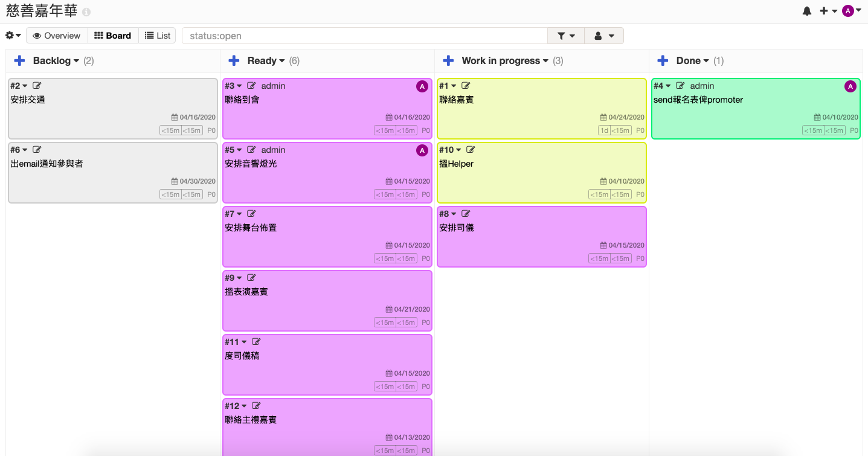Add a card using Ready column plus
This screenshot has height=456, width=868.
point(234,60)
